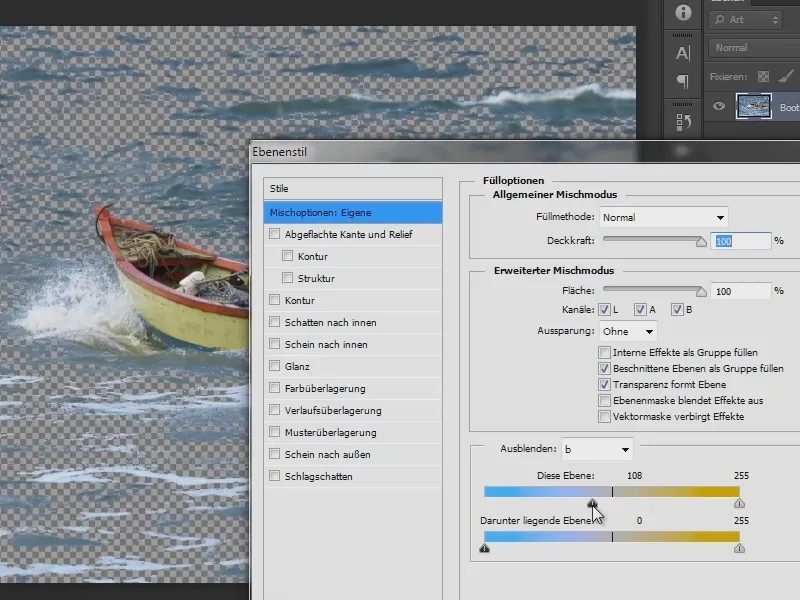Select the Boot layer thumbnail
The image size is (800, 600).
754,107
